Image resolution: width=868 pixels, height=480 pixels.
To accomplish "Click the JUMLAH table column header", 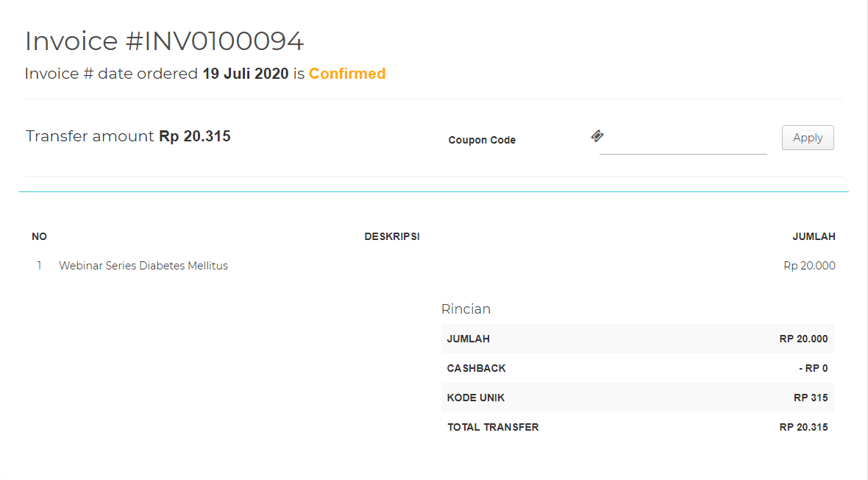I will tap(814, 236).
